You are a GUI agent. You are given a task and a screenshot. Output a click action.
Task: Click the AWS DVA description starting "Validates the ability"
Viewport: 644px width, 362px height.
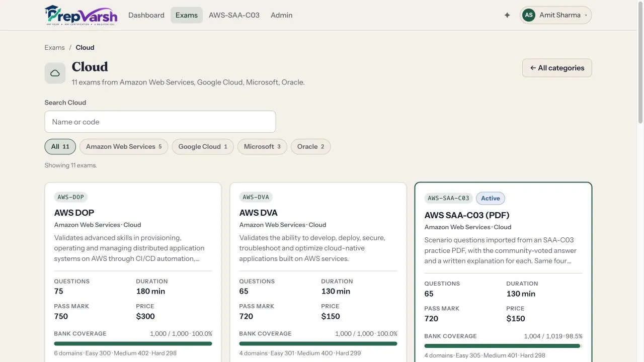(312, 248)
